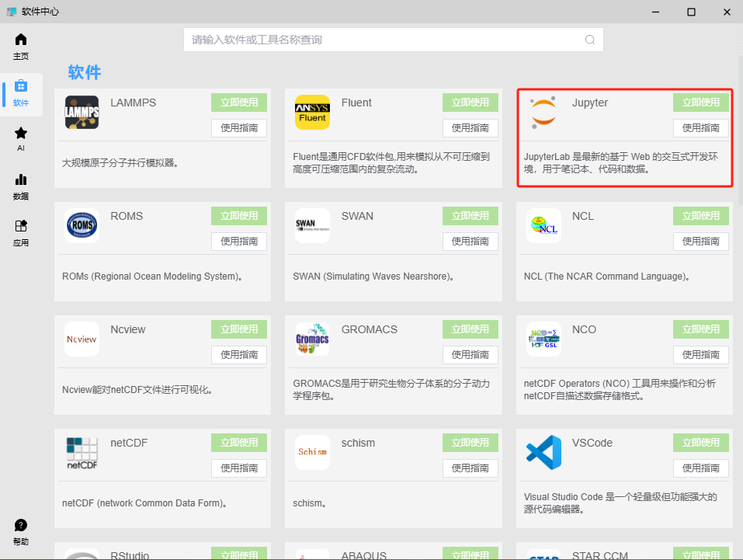Launch Ncview with 立即使用
This screenshot has width=743, height=560.
(x=239, y=329)
